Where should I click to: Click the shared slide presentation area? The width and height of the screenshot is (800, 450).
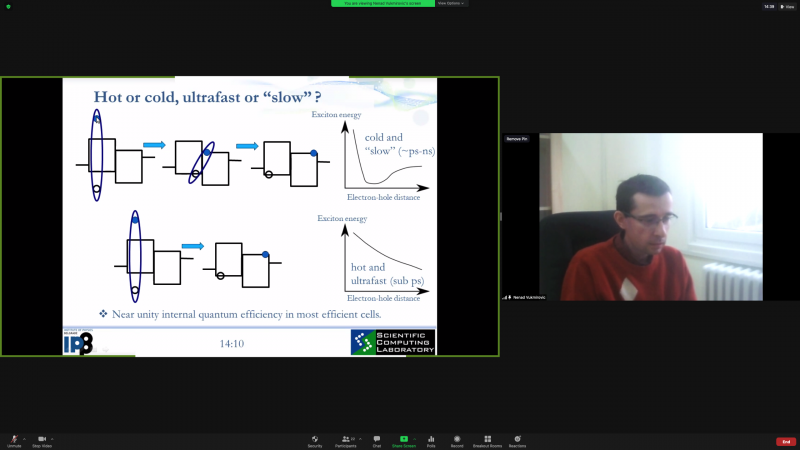(x=249, y=215)
